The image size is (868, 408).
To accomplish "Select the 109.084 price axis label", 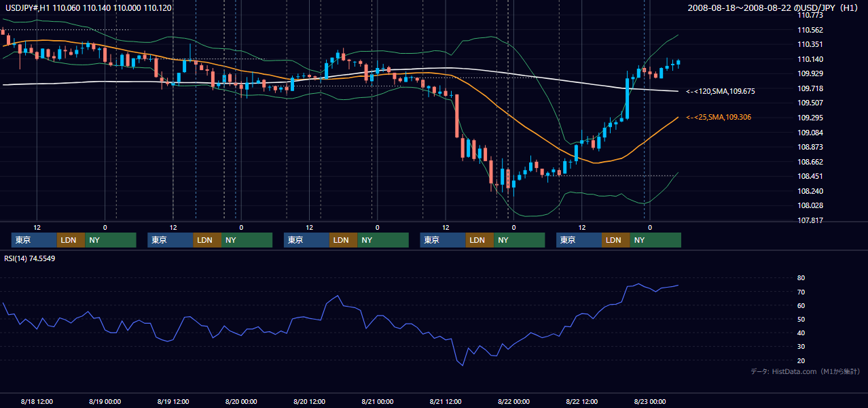I will click(812, 132).
